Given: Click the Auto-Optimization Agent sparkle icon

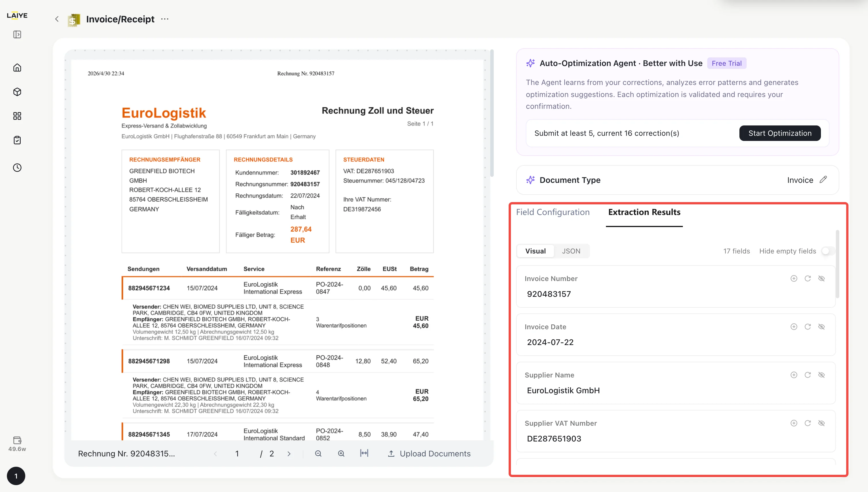Looking at the screenshot, I should (530, 63).
